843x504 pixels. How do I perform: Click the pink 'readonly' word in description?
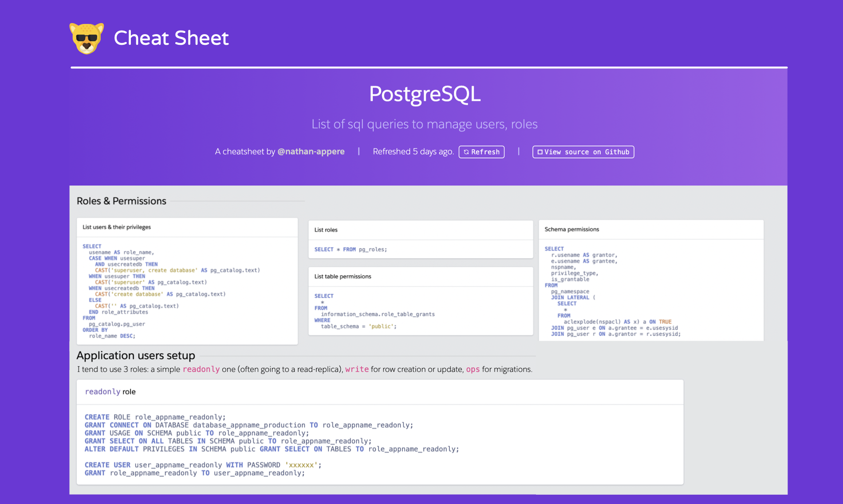click(201, 369)
